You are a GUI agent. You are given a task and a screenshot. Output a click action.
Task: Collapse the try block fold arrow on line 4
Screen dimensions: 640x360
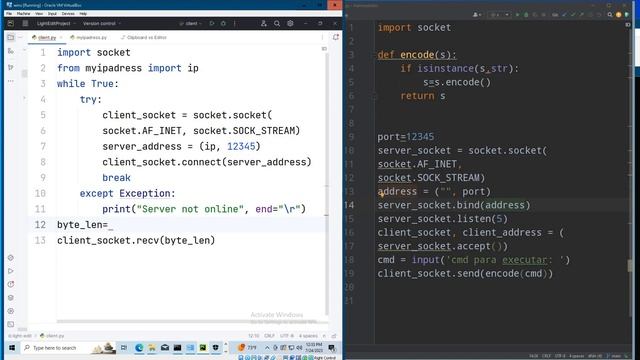pyautogui.click(x=24, y=99)
